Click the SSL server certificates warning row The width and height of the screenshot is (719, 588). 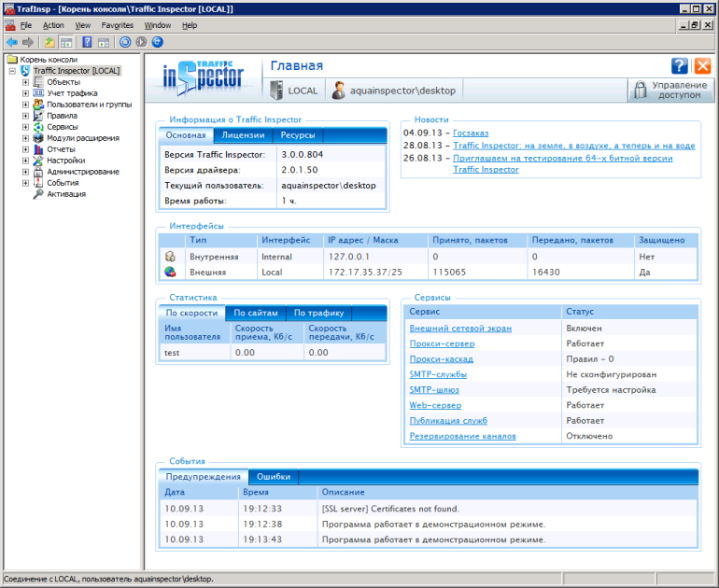tap(429, 509)
